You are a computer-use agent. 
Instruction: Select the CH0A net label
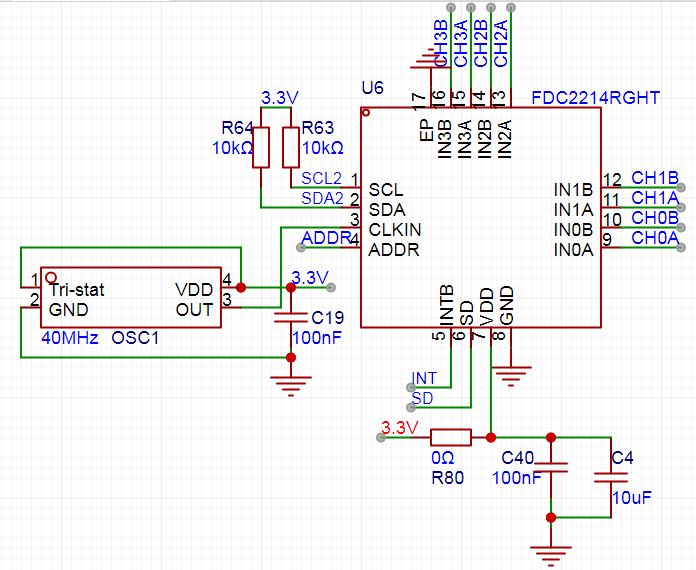(655, 238)
